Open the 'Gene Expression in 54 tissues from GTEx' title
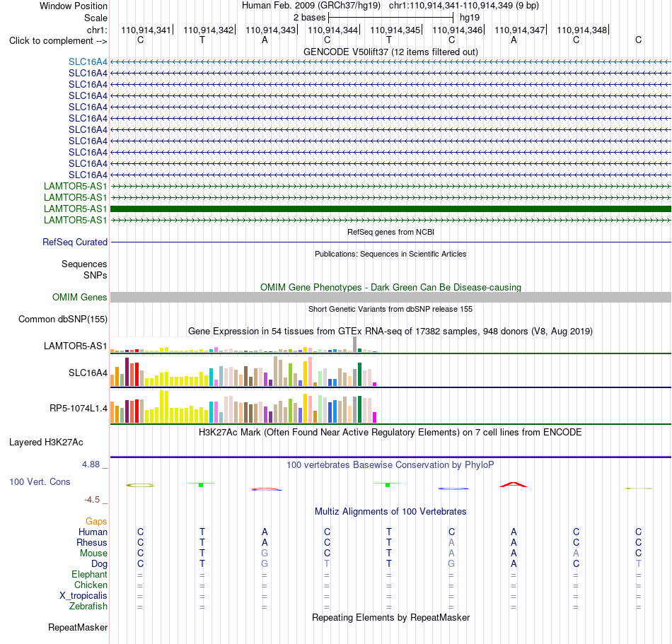The width and height of the screenshot is (672, 644). [390, 331]
